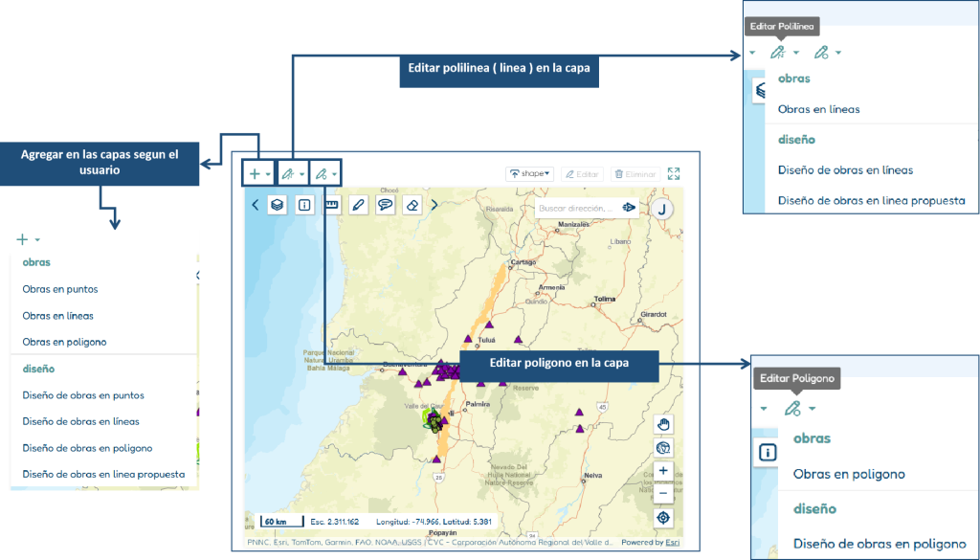This screenshot has height=560, width=980.
Task: Open the J user avatar on map
Action: [x=661, y=210]
